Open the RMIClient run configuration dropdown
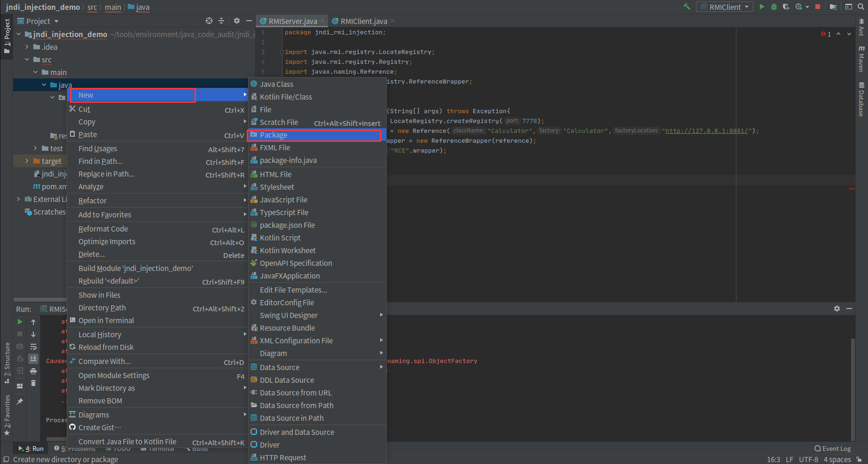Screen dimensions: 868x464 [x=725, y=7]
